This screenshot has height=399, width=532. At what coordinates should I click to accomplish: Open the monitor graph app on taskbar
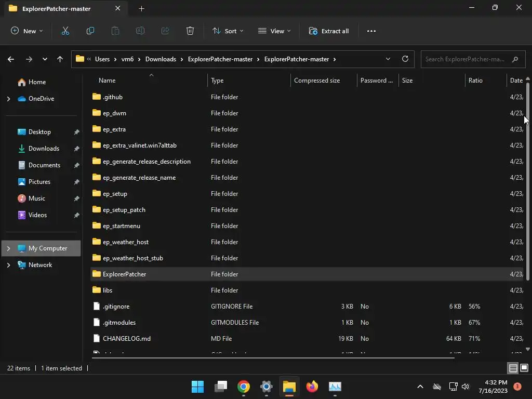tap(335, 387)
